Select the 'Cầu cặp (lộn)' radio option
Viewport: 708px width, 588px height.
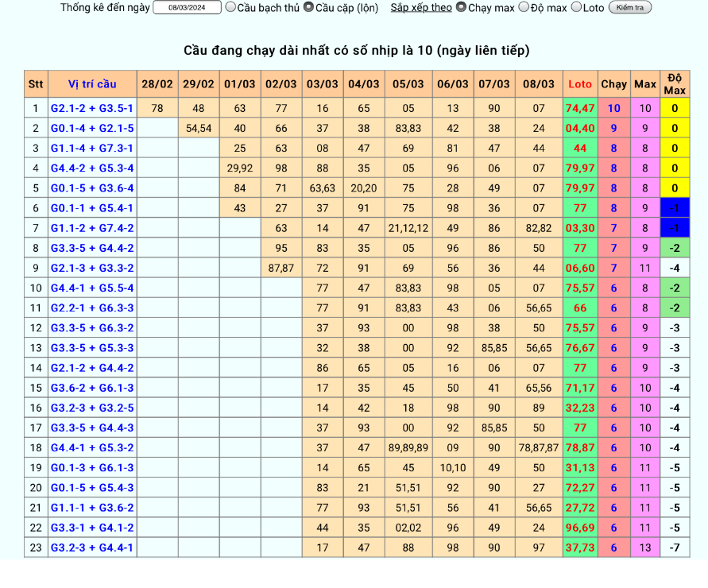point(308,7)
